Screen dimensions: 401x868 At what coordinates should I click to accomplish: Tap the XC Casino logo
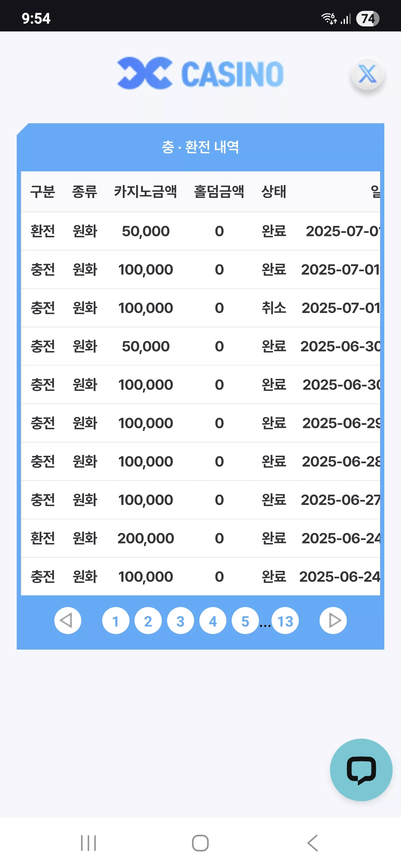pyautogui.click(x=200, y=73)
